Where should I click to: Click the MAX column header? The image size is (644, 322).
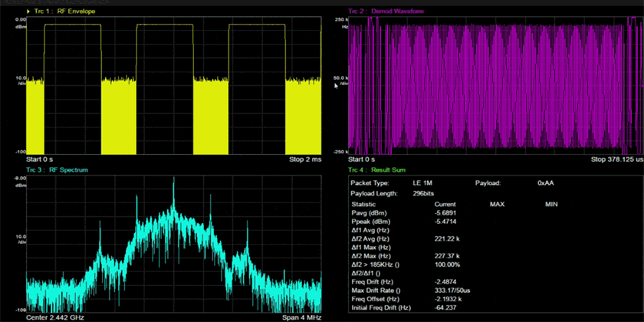(x=497, y=205)
